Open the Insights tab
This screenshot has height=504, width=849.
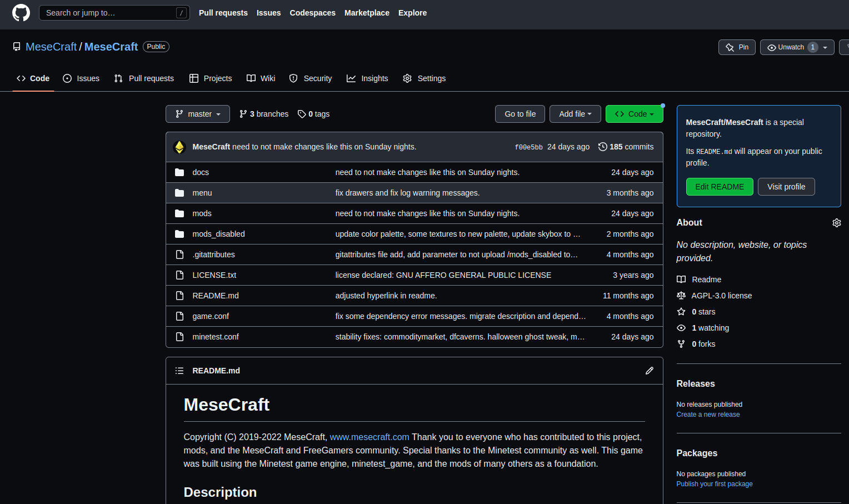[x=367, y=78]
